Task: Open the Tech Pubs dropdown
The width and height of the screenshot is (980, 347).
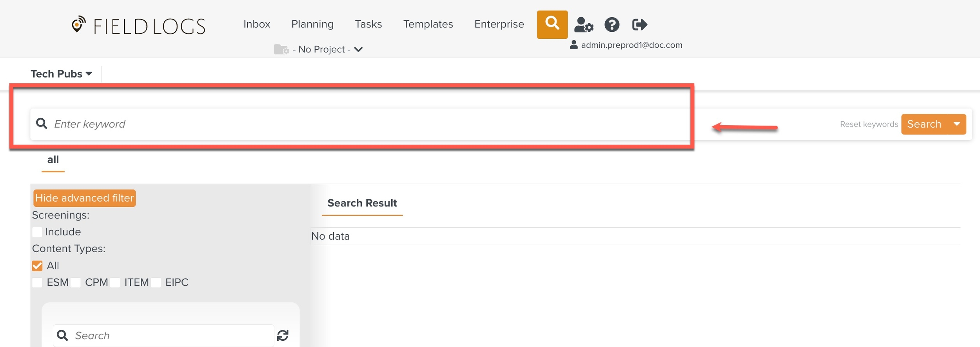Action: pyautogui.click(x=62, y=74)
